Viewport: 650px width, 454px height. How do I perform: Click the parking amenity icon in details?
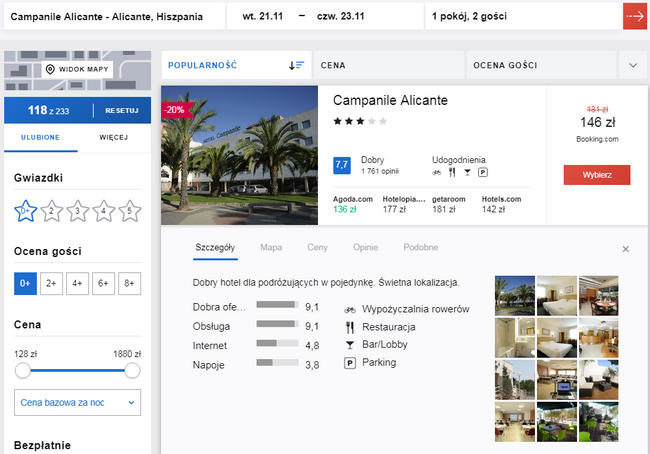pyautogui.click(x=350, y=362)
